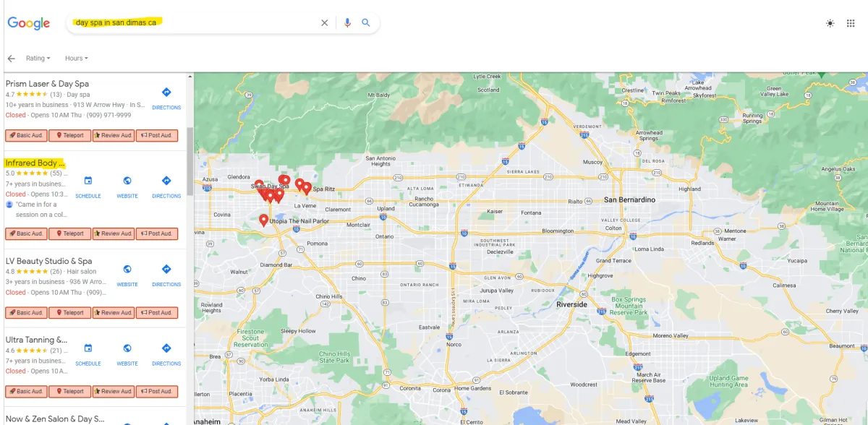Run Review Aud. for Ultra Tanning

tap(114, 391)
